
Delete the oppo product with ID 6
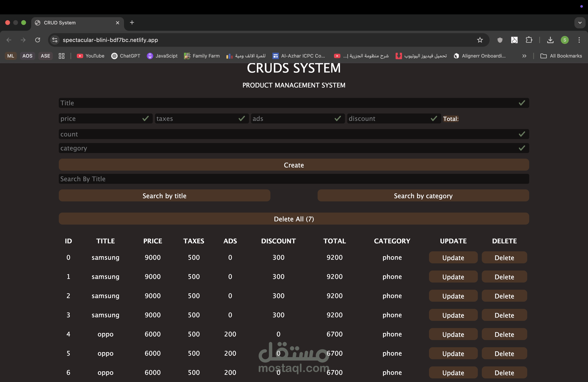pyautogui.click(x=504, y=373)
